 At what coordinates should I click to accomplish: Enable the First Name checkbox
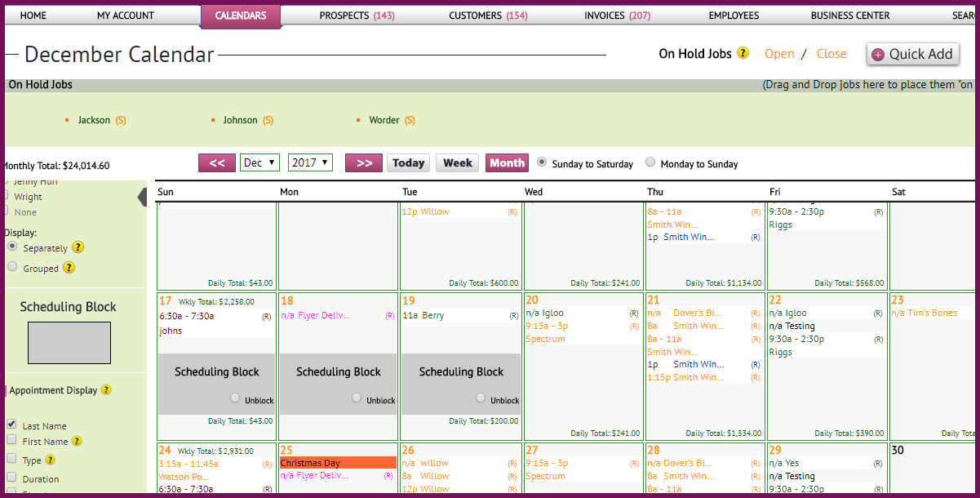pos(11,440)
